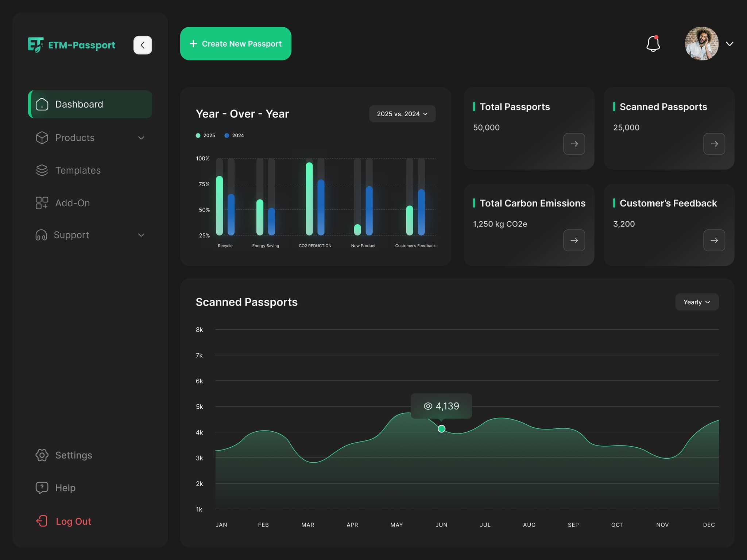
Task: Click the ETM-Passport logo
Action: click(x=72, y=45)
